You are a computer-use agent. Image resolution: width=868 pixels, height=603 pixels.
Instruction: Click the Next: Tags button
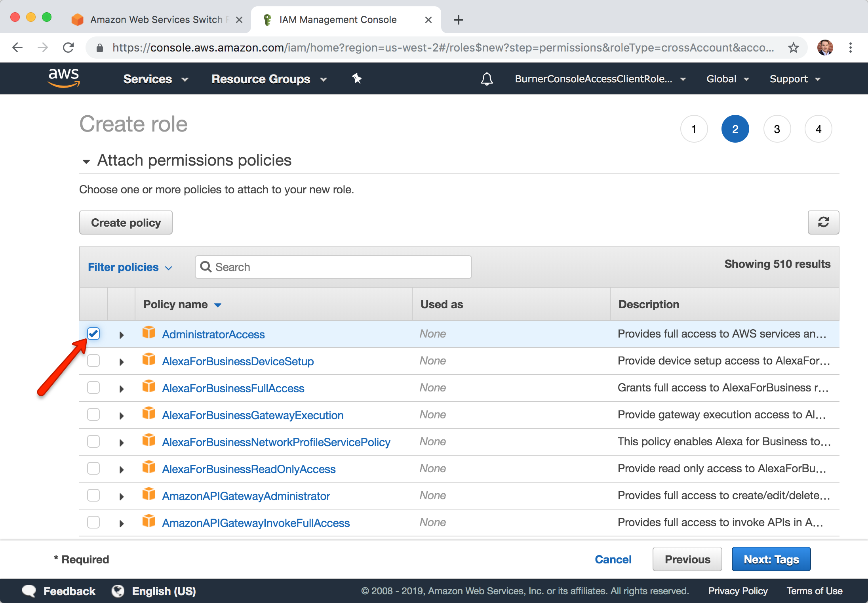click(771, 559)
